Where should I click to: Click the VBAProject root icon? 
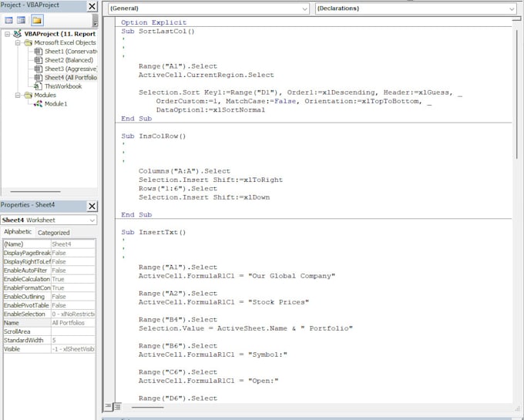(x=18, y=34)
